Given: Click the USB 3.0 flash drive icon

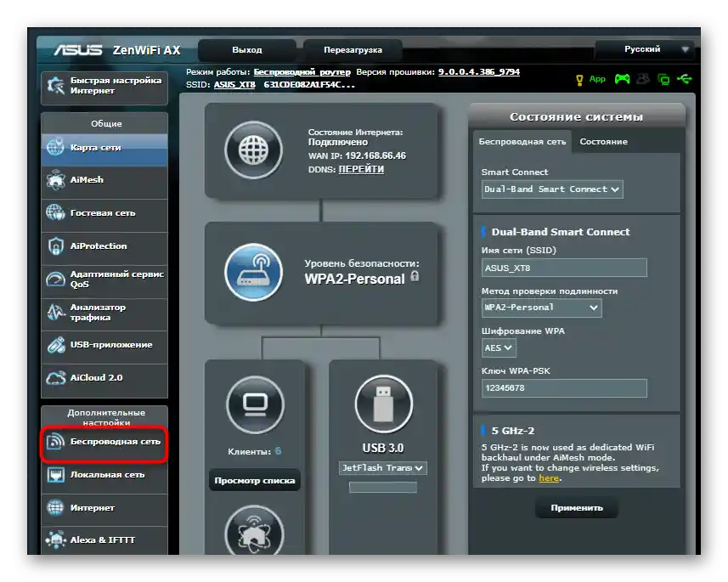Looking at the screenshot, I should [383, 404].
